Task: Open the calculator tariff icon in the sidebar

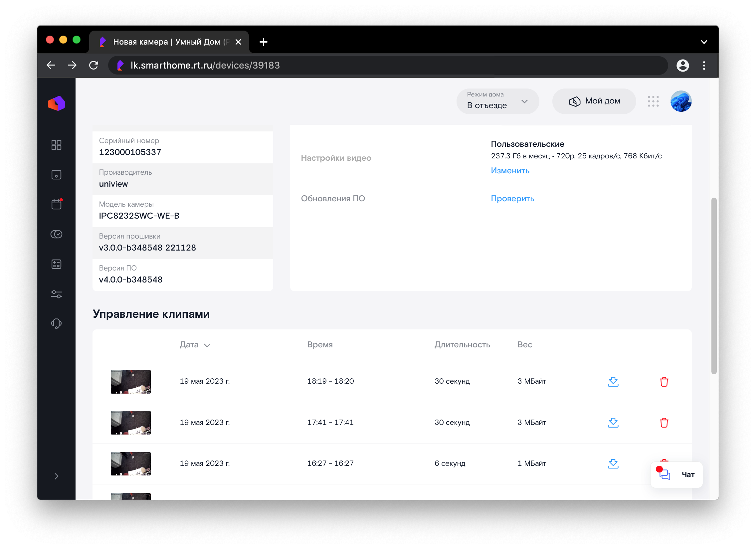Action: (56, 264)
